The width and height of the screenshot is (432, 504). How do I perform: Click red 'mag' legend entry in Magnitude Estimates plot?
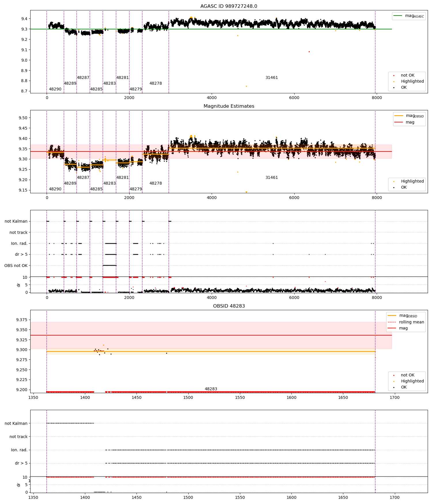coord(404,122)
